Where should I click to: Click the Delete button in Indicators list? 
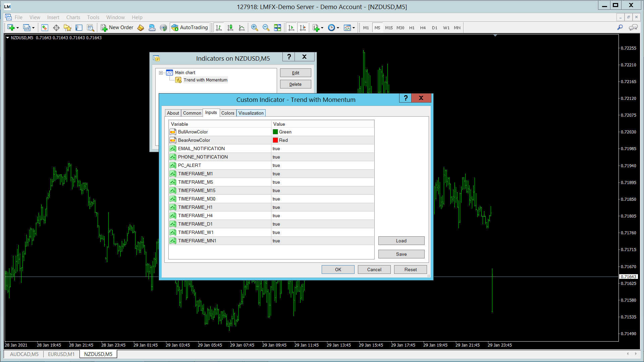[295, 84]
